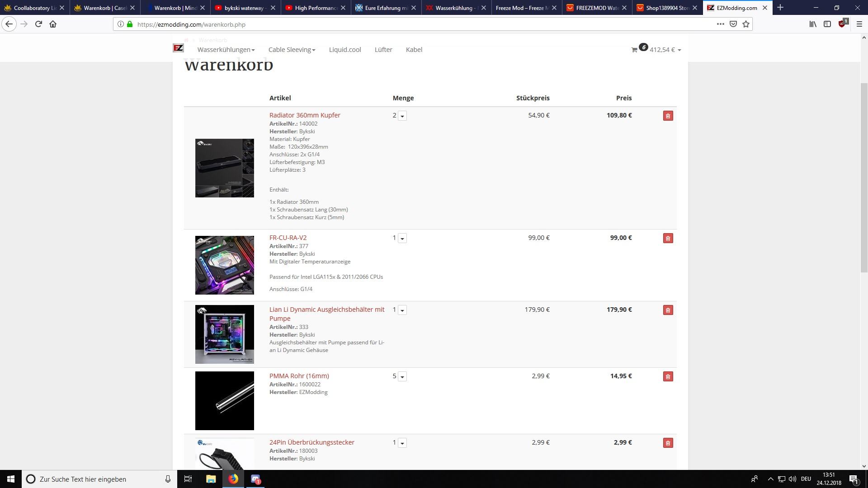Open quantity dropdown for PMMA Rohr

[x=402, y=376]
